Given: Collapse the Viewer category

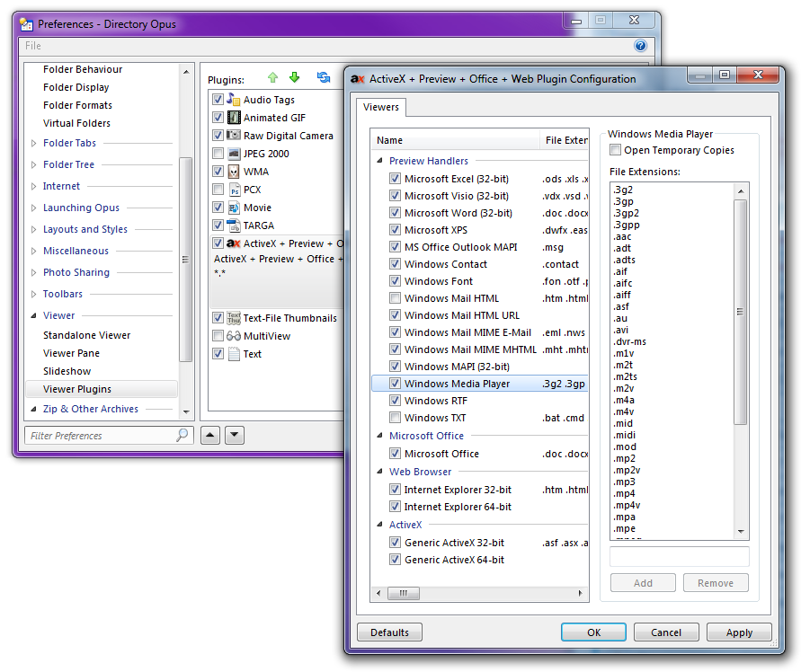Looking at the screenshot, I should 34,315.
